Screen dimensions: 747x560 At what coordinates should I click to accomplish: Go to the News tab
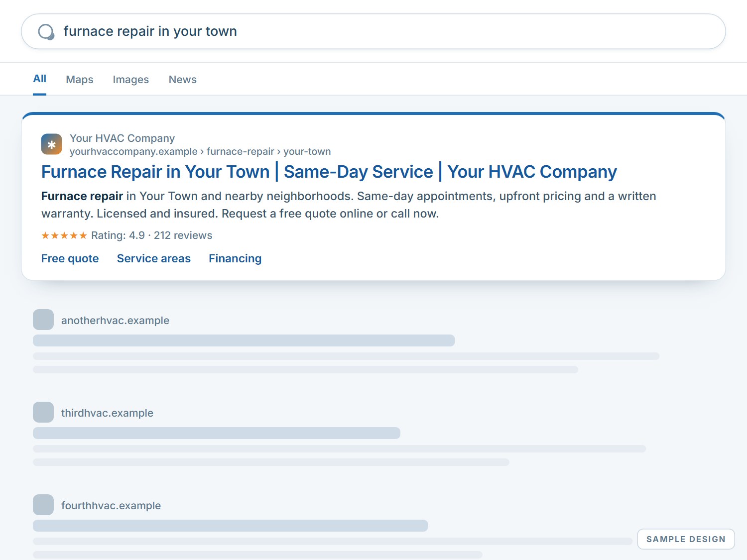(183, 80)
